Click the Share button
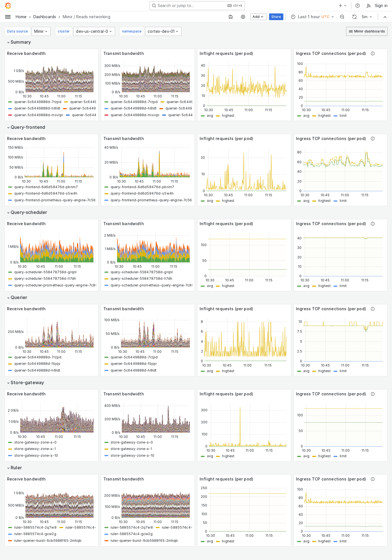Viewport: 392px width, 560px height. point(276,17)
